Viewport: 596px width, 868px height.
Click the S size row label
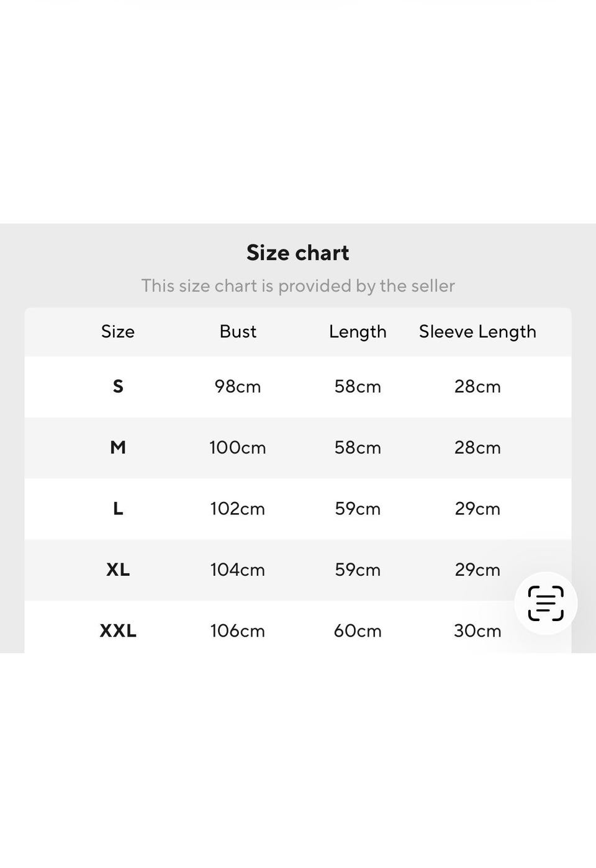click(118, 387)
